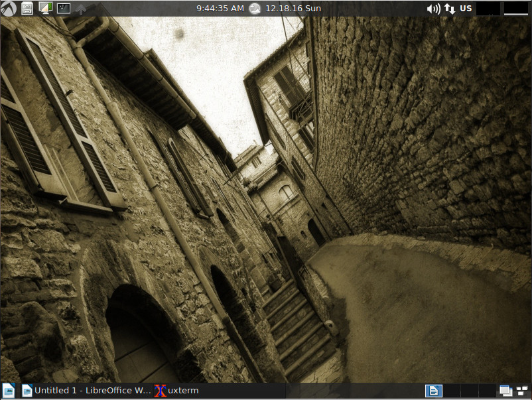Select the highlighted first workspace in pager

point(434,391)
